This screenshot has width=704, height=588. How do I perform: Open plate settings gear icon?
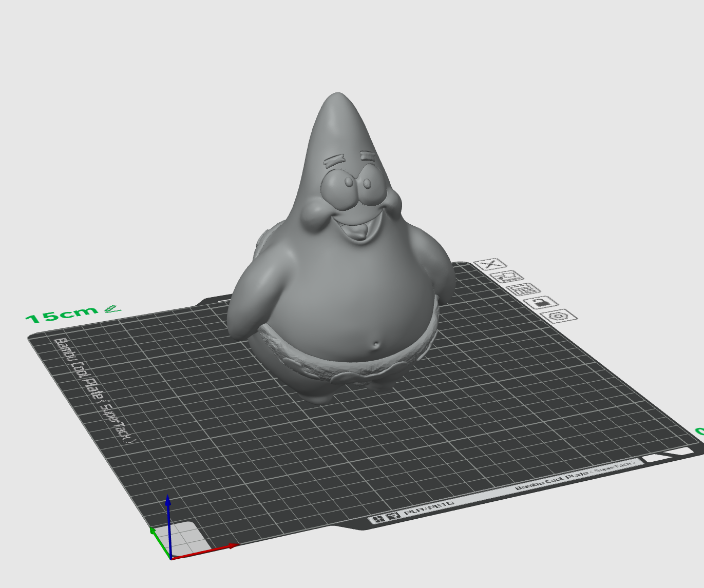click(559, 316)
